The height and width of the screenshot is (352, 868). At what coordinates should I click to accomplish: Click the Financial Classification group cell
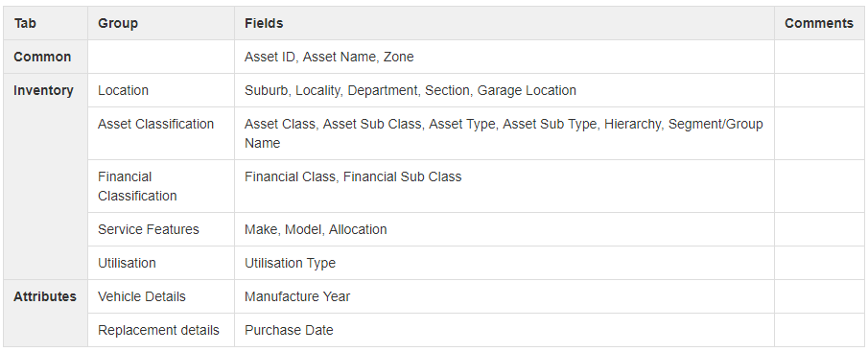tap(161, 186)
